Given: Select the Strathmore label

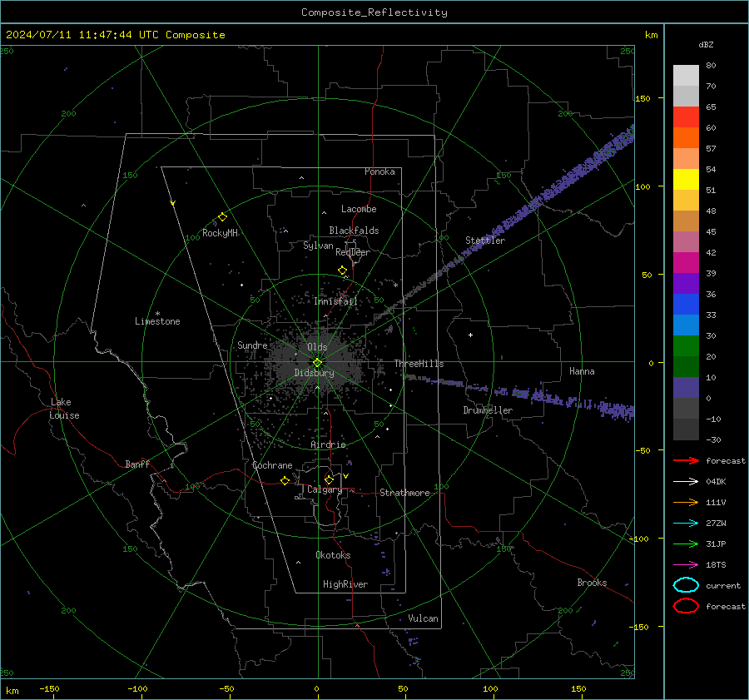Looking at the screenshot, I should (x=404, y=493).
